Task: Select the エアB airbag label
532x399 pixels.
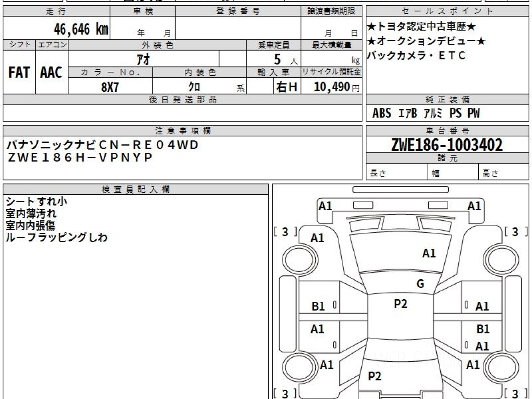Action: tap(407, 113)
